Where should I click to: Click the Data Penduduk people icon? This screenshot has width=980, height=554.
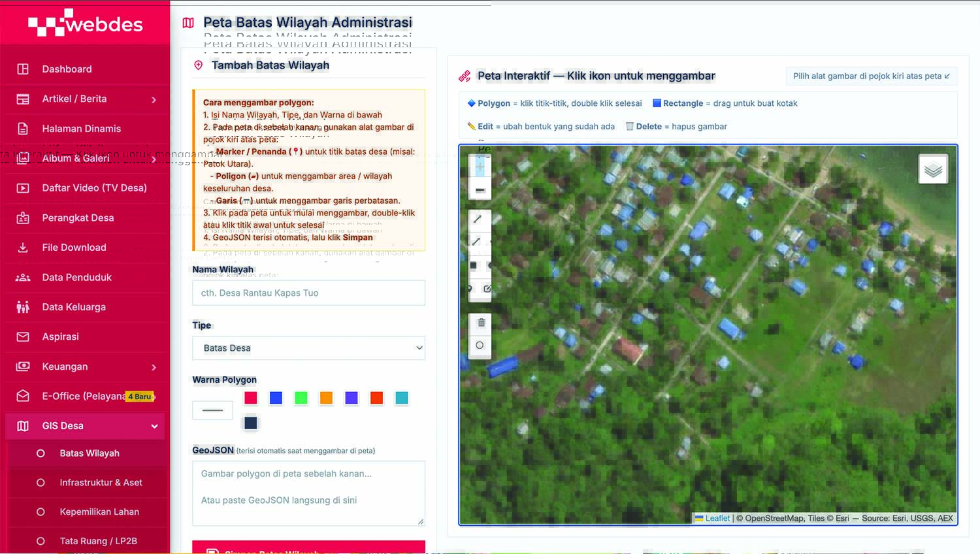(x=23, y=278)
